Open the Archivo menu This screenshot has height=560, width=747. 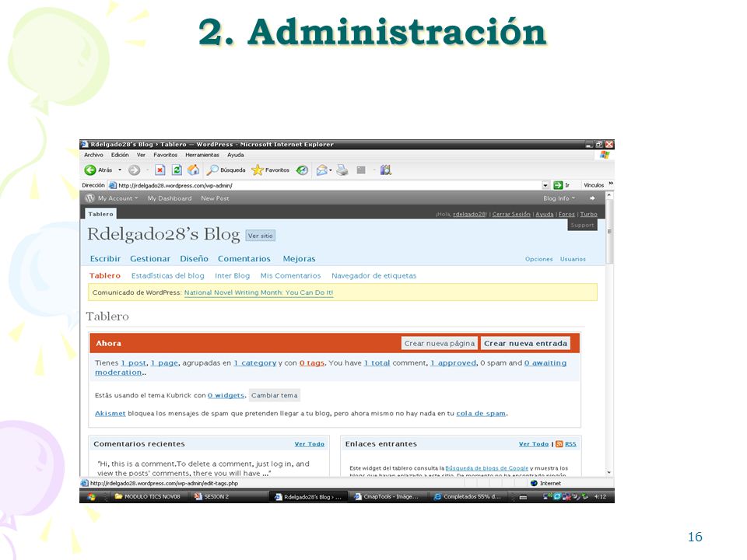(x=93, y=155)
